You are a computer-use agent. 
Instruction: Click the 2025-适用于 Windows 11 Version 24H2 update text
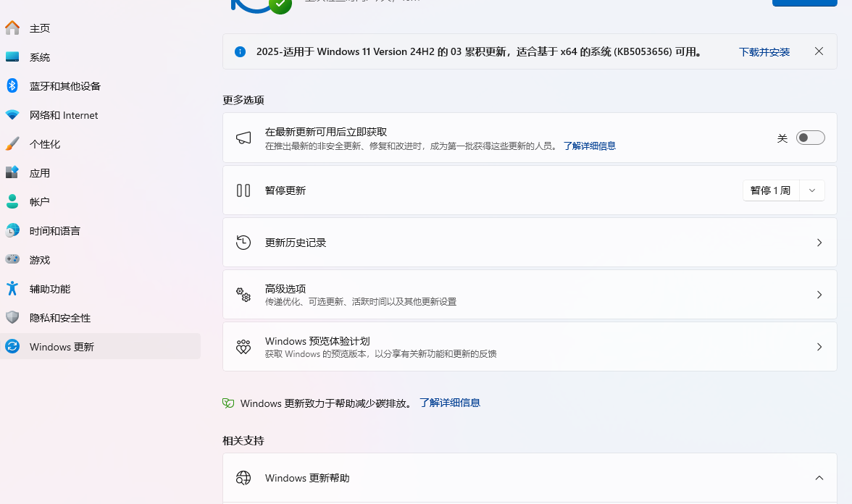click(x=479, y=51)
